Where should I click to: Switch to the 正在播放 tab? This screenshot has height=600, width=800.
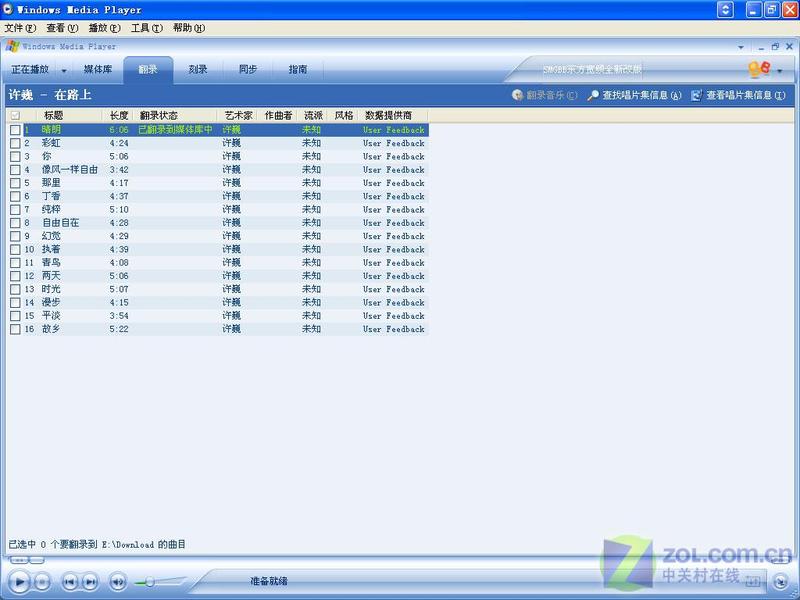[30, 69]
